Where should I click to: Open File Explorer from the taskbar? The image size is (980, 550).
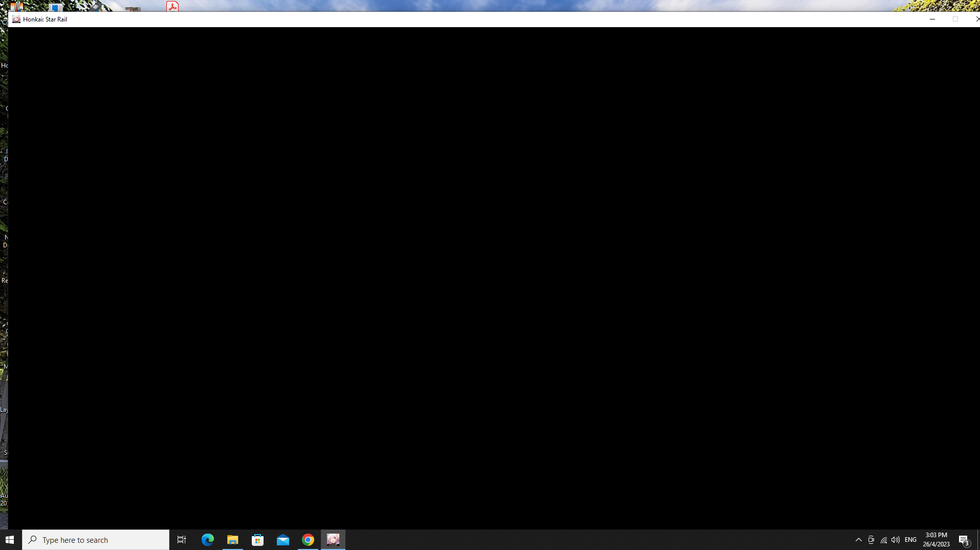(232, 539)
